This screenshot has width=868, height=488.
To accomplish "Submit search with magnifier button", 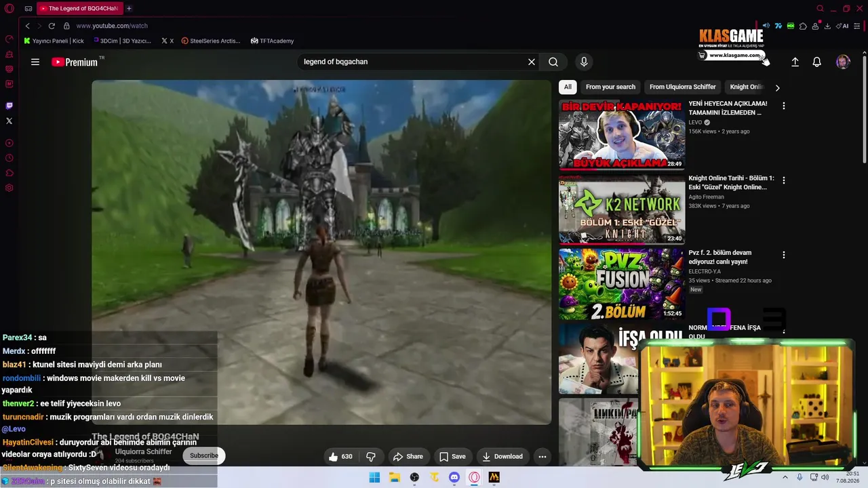I will pyautogui.click(x=553, y=62).
